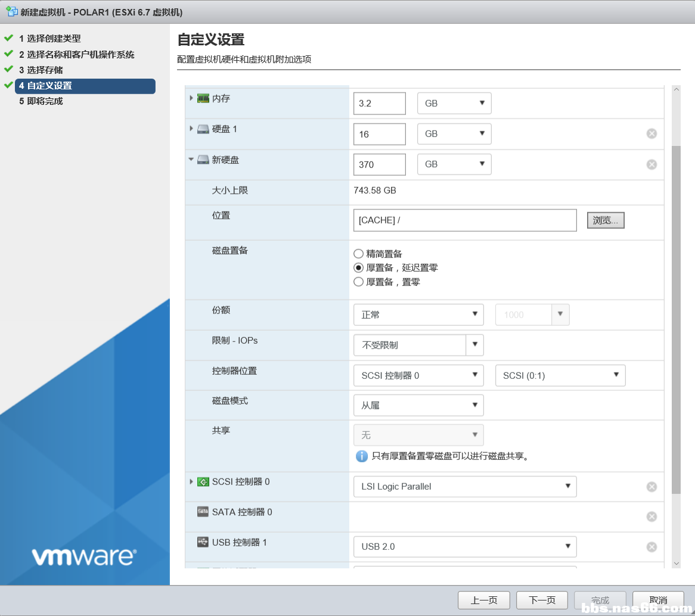
Task: Click the 浏览... browse button
Action: click(x=606, y=220)
